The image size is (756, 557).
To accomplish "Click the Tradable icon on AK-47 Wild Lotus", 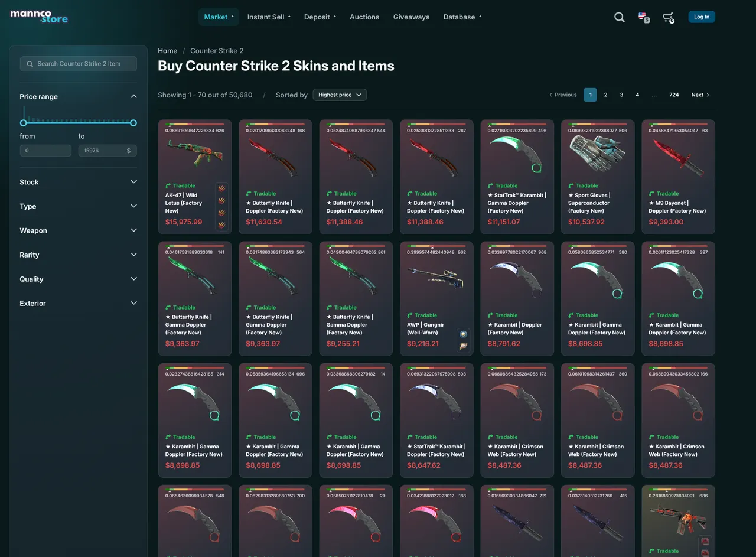I will tap(168, 185).
